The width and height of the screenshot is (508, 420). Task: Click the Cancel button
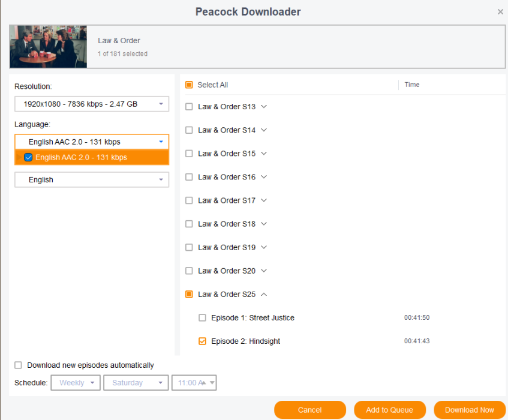[x=310, y=410]
